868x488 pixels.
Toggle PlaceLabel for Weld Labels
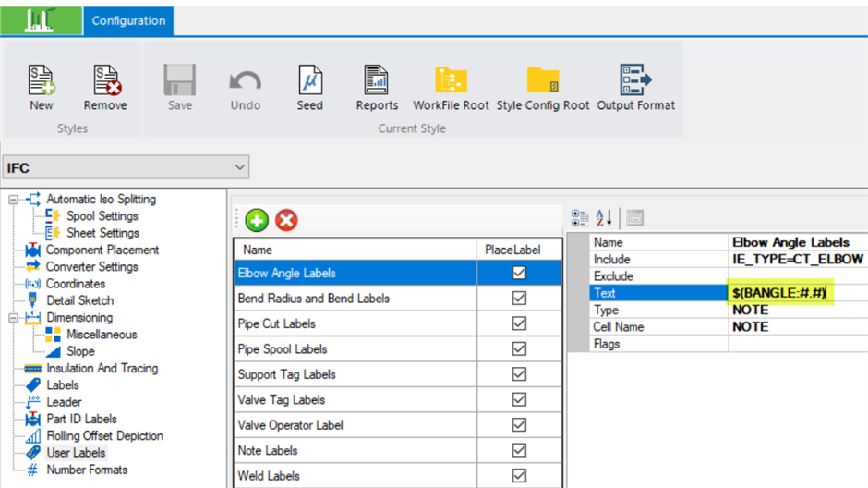[x=519, y=476]
